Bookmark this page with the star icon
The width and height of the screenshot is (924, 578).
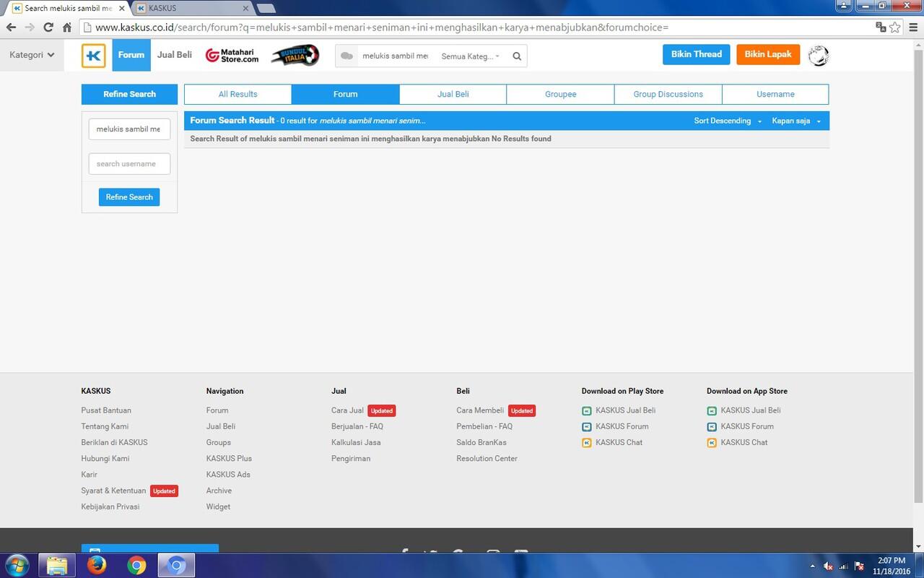pyautogui.click(x=895, y=27)
